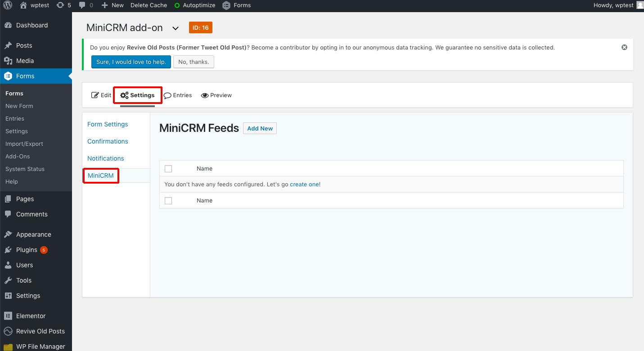
Task: Click Tools wrench icon
Action: pyautogui.click(x=8, y=280)
